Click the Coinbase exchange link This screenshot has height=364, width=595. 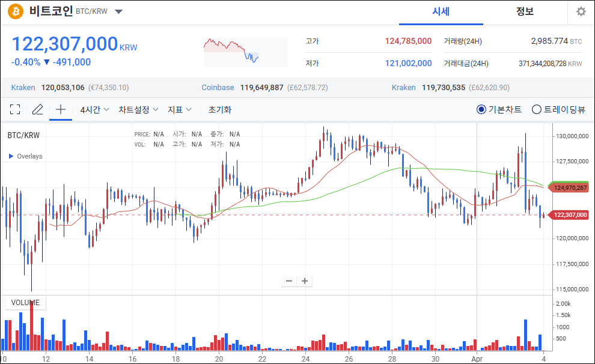(x=218, y=88)
